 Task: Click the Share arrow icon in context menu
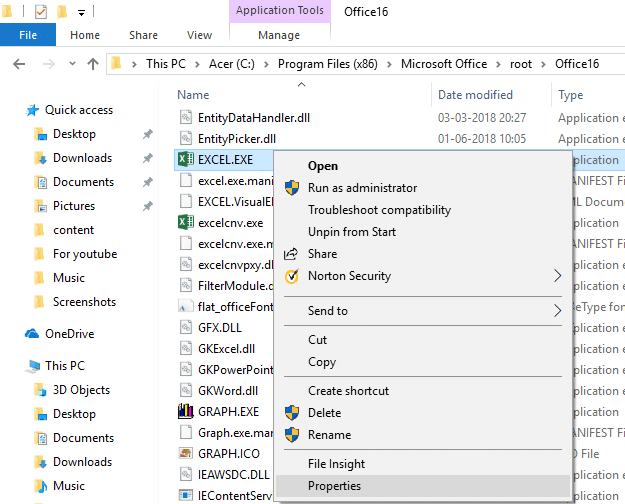tap(291, 254)
